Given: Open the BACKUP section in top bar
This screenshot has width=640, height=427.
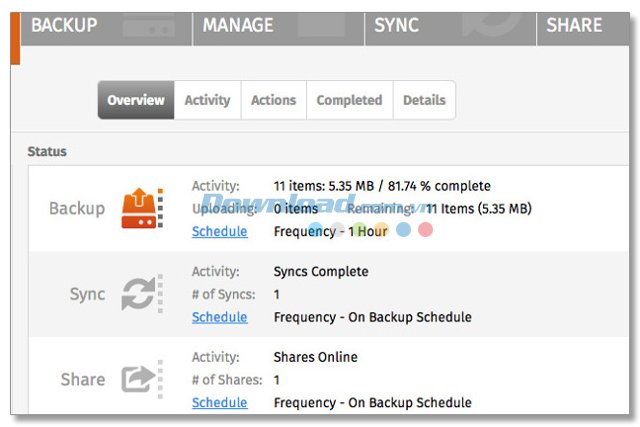Looking at the screenshot, I should click(x=64, y=25).
